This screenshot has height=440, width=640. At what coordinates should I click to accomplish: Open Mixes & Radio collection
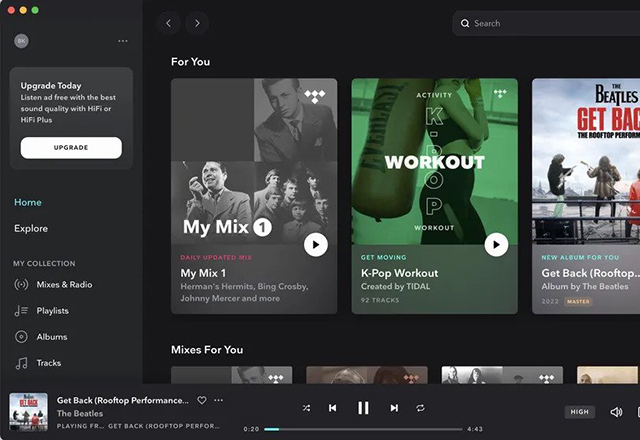click(64, 284)
